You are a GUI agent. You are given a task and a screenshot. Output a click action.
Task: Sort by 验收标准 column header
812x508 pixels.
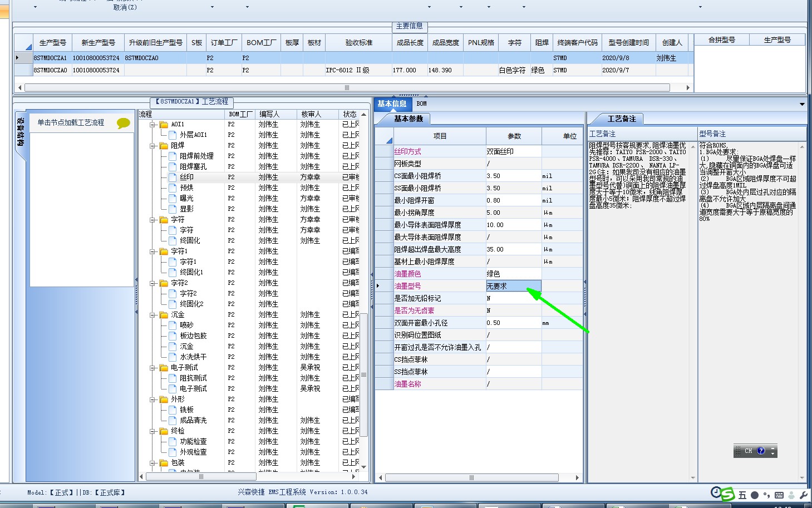pos(359,42)
